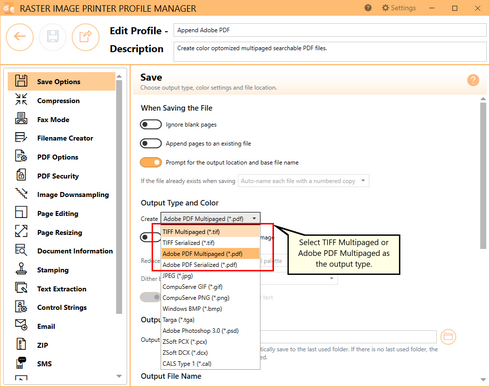Select the Compression icon
Screen dimensions: 490x387
pyautogui.click(x=21, y=100)
